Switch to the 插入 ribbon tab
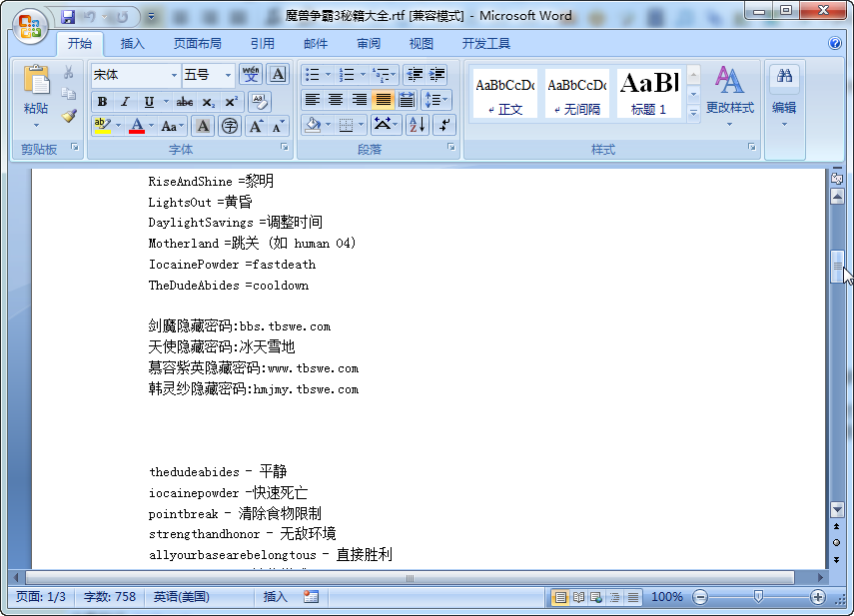The image size is (854, 616). click(x=133, y=44)
